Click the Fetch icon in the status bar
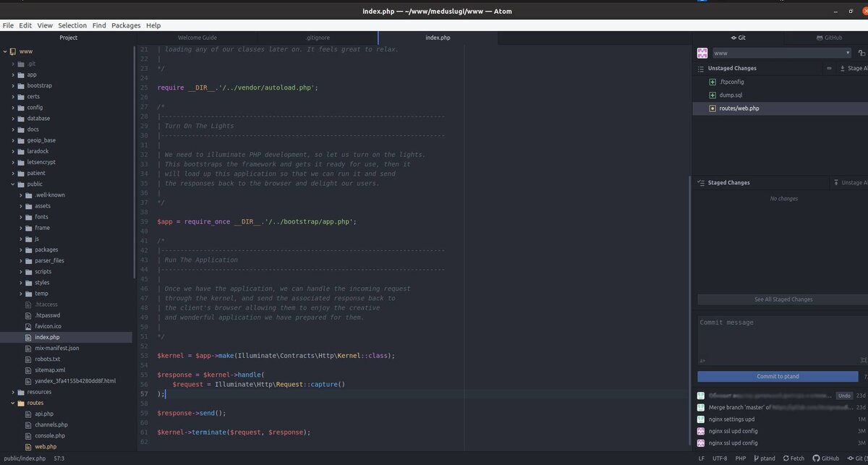Image resolution: width=868 pixels, height=465 pixels. pyautogui.click(x=788, y=458)
